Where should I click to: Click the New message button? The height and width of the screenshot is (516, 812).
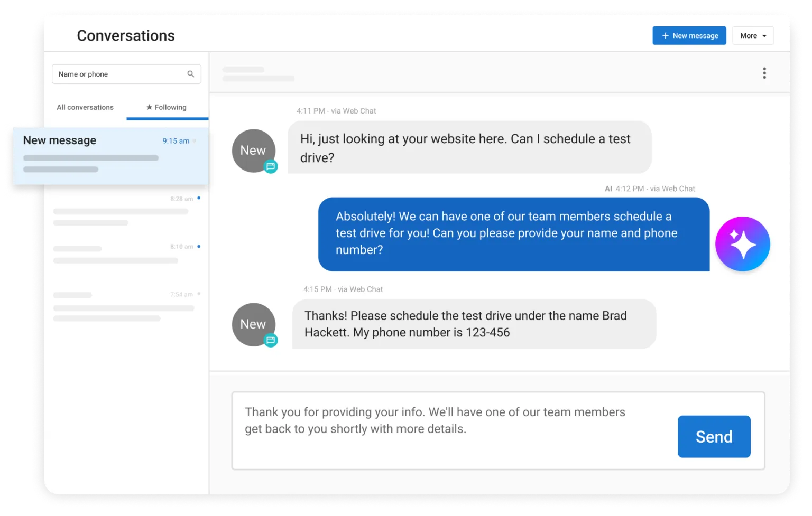pyautogui.click(x=689, y=35)
